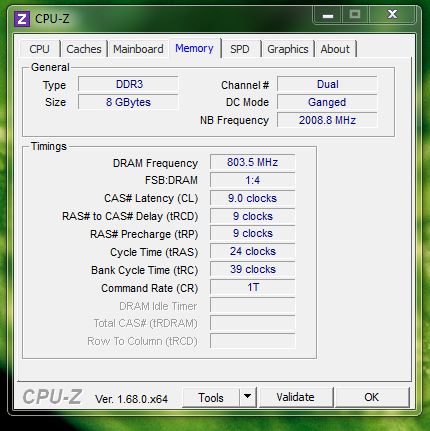Click the empty Total CAS# (tRDRAM) field

tap(252, 323)
